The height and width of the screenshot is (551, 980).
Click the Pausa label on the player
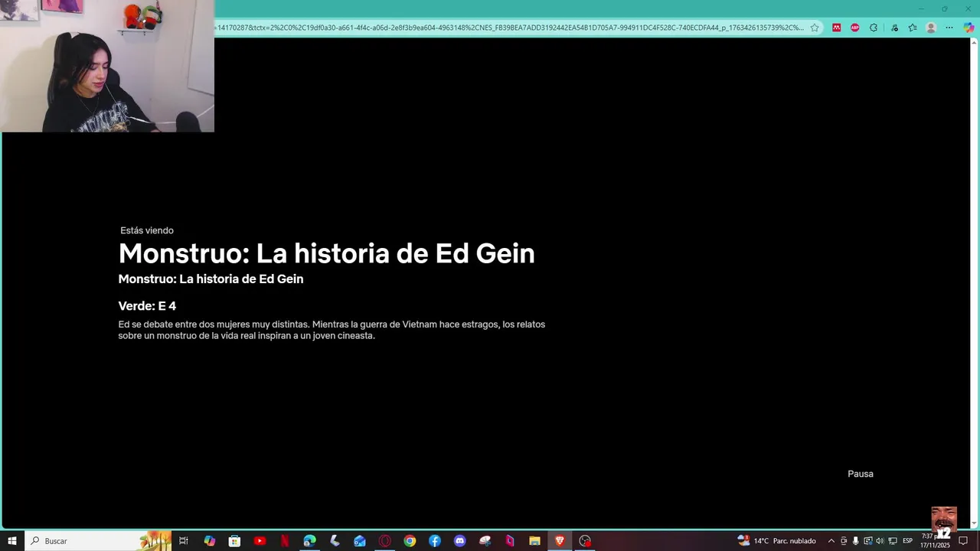[861, 474]
